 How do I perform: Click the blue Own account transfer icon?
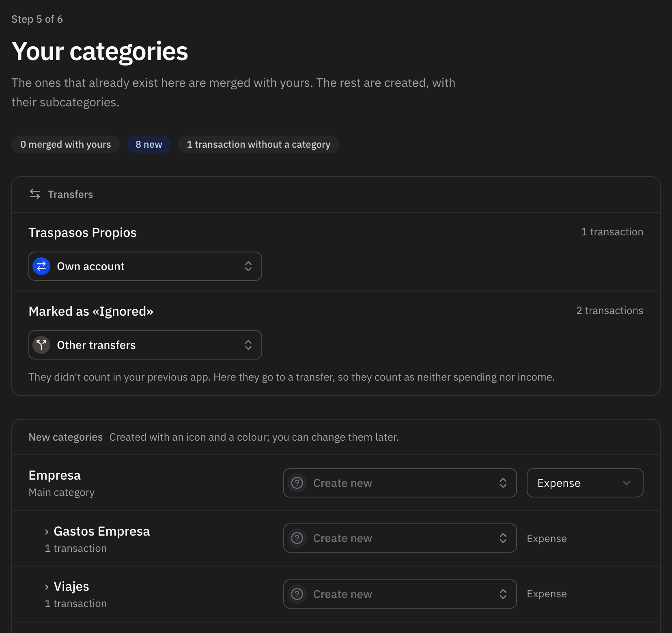click(41, 266)
